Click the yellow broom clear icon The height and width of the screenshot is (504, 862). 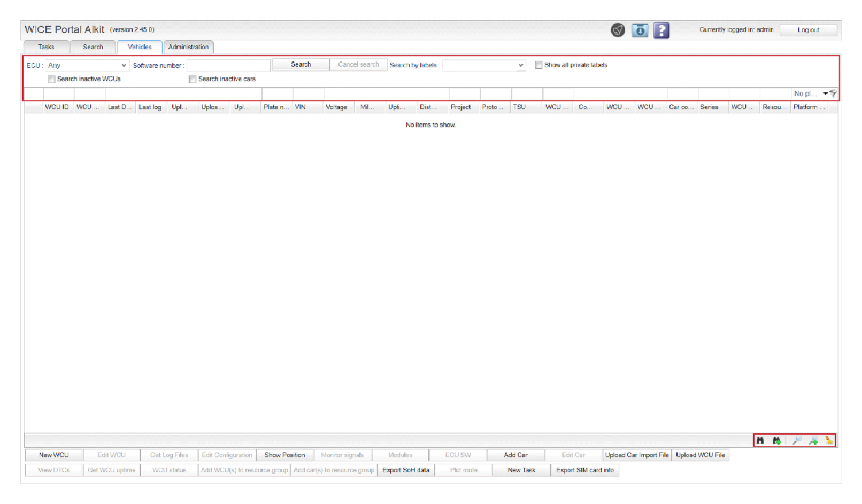point(829,440)
